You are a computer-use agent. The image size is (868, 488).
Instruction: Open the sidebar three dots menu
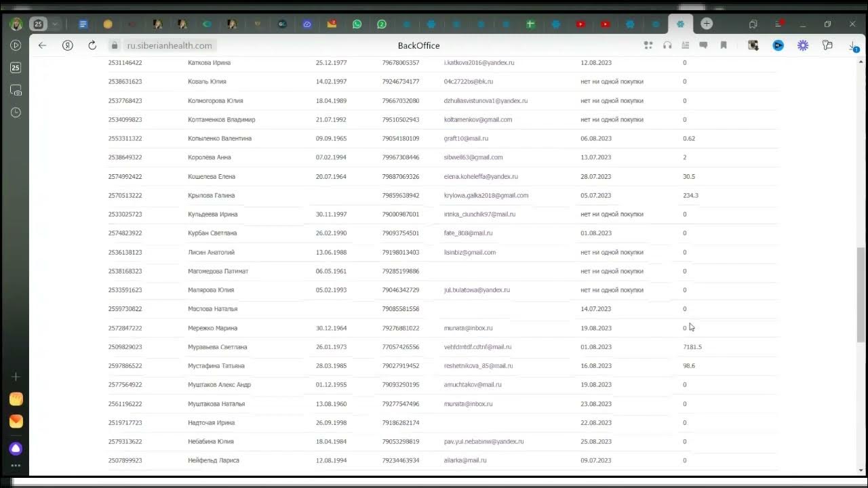(16, 466)
